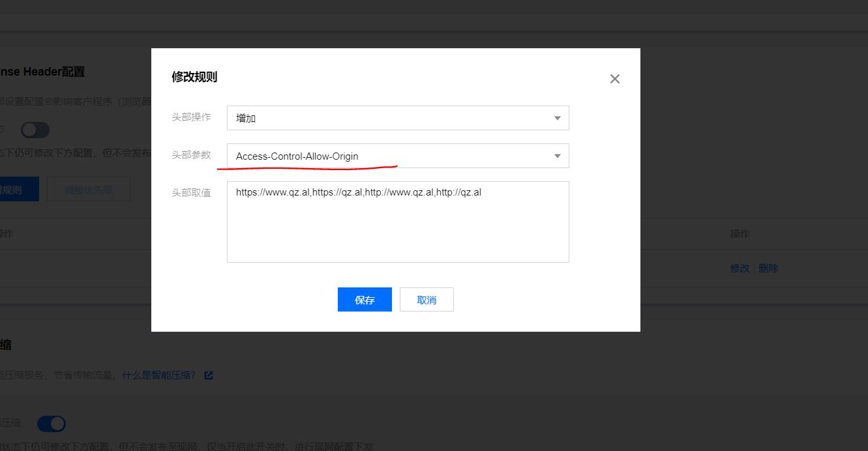Image resolution: width=868 pixels, height=451 pixels.
Task: Click the 调整优先级 button
Action: pos(89,190)
